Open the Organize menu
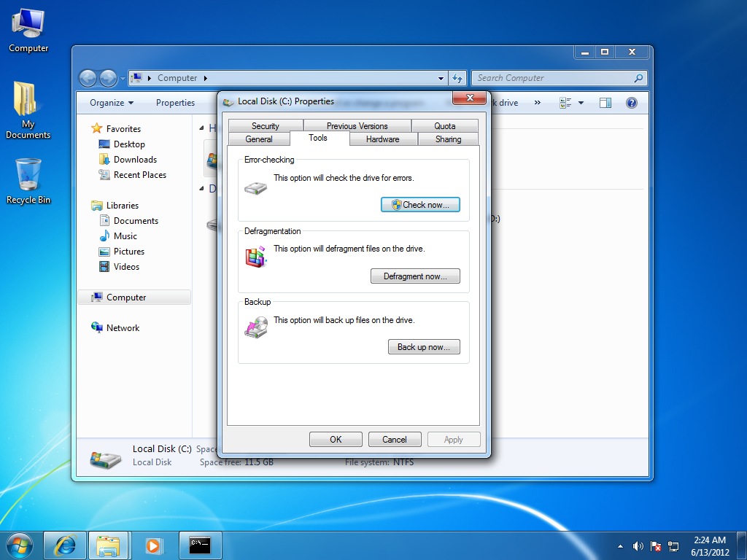This screenshot has width=747, height=560. point(107,102)
